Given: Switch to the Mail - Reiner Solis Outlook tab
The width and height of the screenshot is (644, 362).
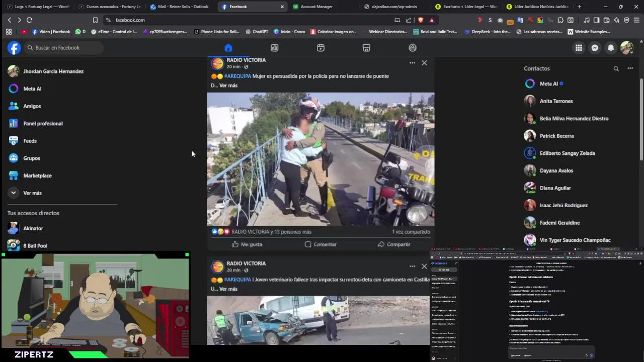Looking at the screenshot, I should tap(180, 7).
